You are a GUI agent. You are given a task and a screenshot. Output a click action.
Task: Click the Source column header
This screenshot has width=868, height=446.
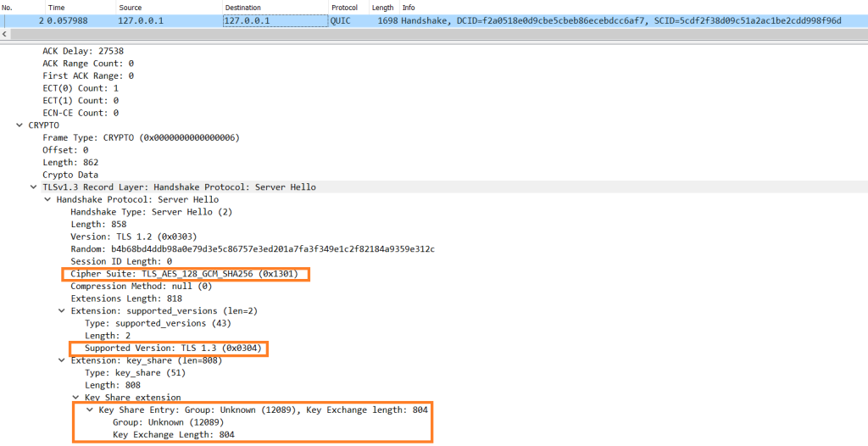click(131, 7)
